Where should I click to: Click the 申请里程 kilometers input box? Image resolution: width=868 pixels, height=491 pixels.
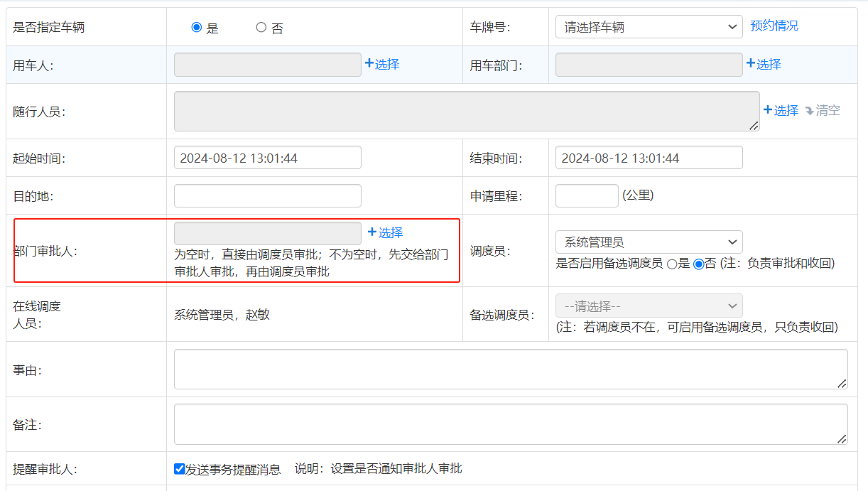586,195
